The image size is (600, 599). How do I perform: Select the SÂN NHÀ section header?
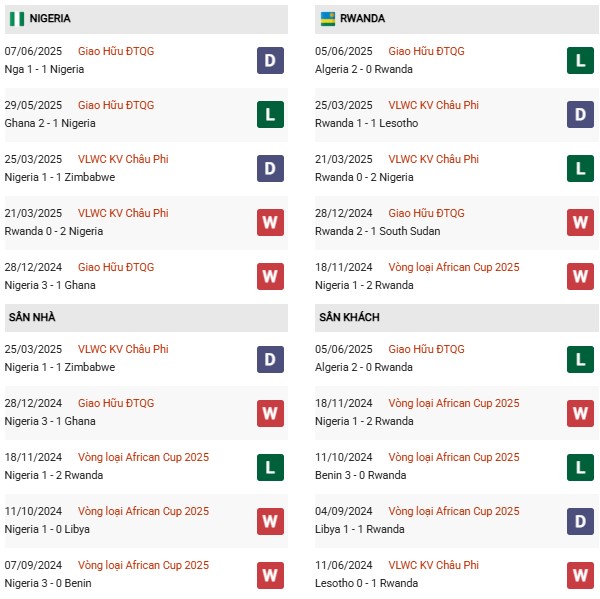[32, 317]
